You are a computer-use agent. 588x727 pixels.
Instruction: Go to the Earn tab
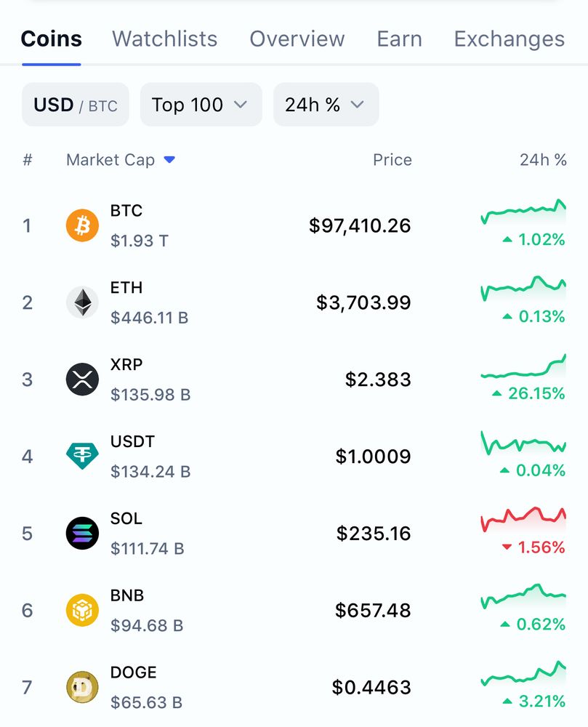click(x=400, y=39)
